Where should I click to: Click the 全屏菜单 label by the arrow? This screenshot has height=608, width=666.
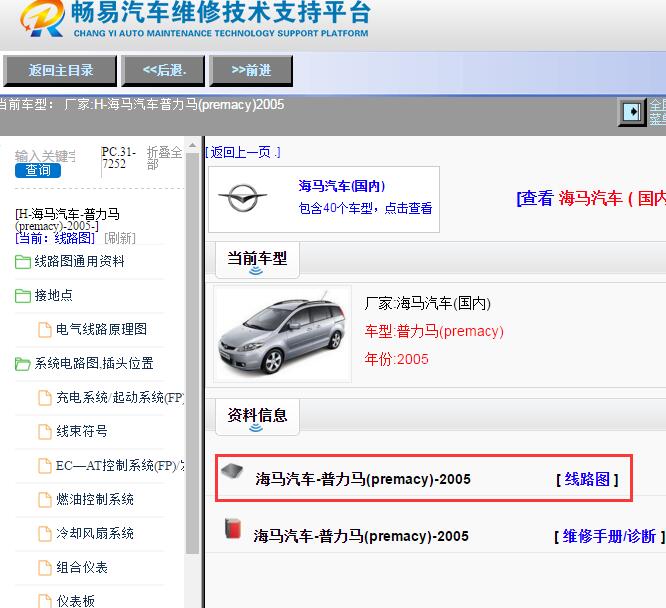point(657,112)
